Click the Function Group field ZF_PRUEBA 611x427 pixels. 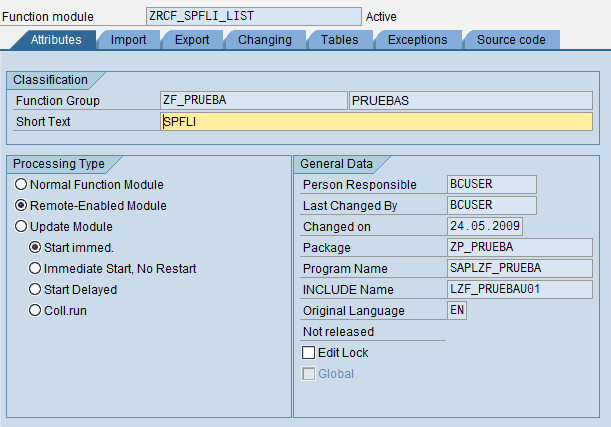(253, 101)
